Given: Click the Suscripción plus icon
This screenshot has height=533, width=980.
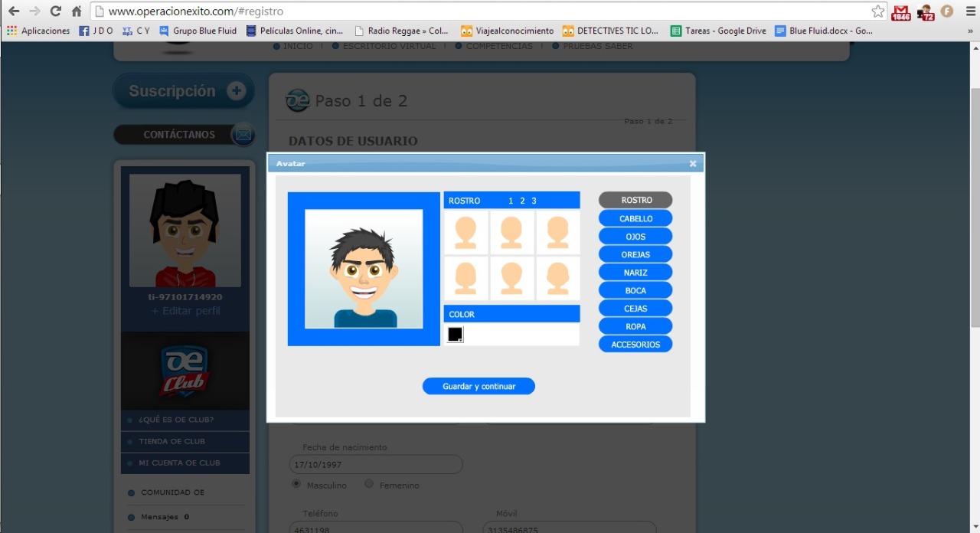Looking at the screenshot, I should pyautogui.click(x=236, y=91).
